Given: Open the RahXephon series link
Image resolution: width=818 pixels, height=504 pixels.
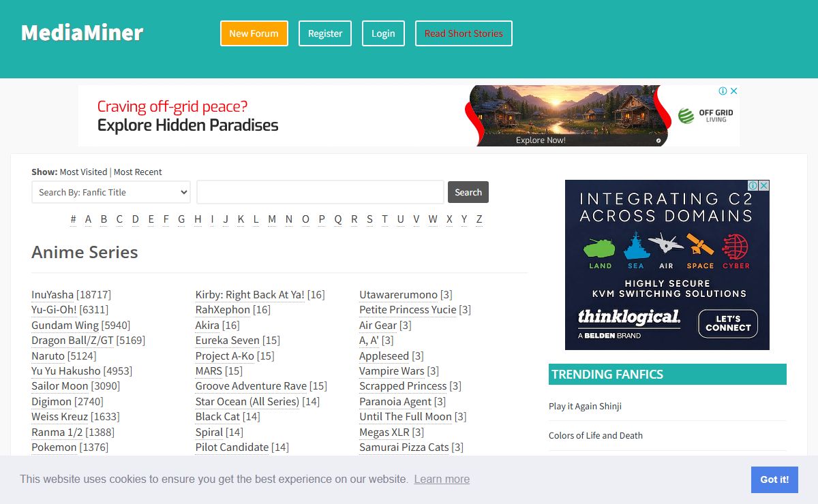Looking at the screenshot, I should point(223,310).
